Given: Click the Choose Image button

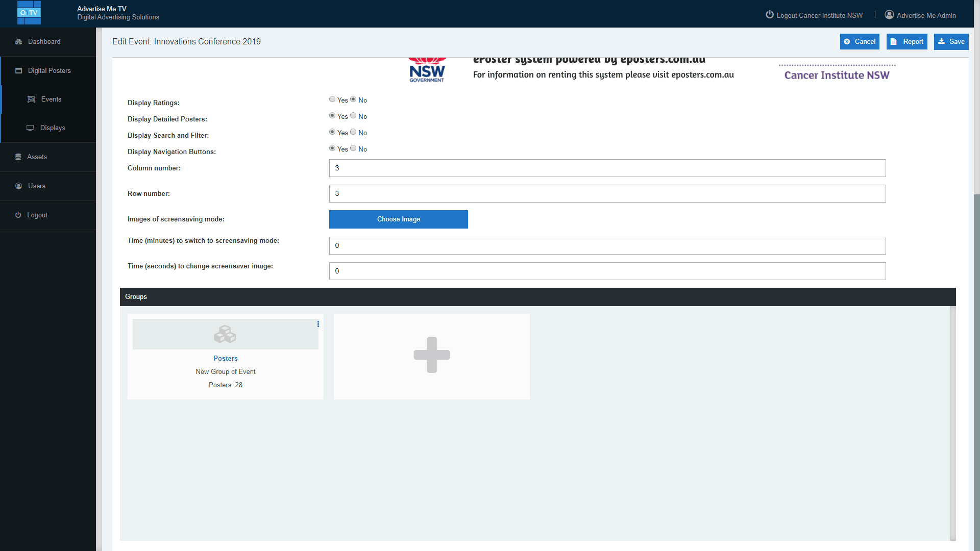Looking at the screenshot, I should pyautogui.click(x=398, y=219).
